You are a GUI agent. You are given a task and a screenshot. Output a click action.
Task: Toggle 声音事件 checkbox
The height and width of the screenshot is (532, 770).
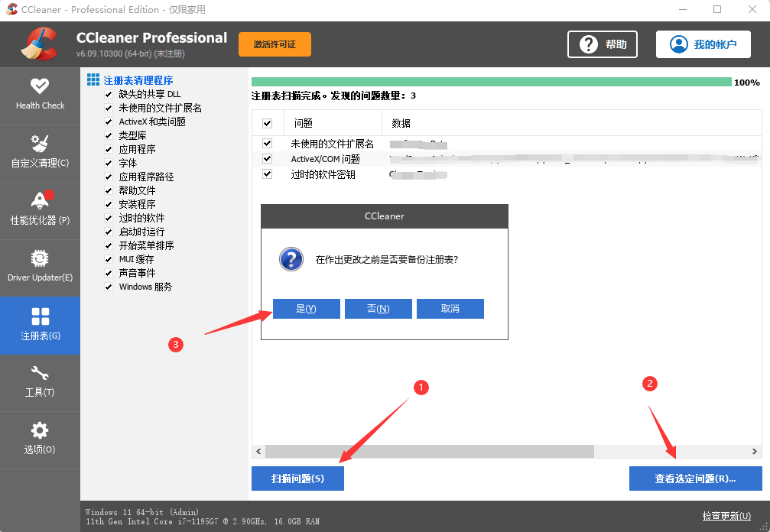point(109,273)
